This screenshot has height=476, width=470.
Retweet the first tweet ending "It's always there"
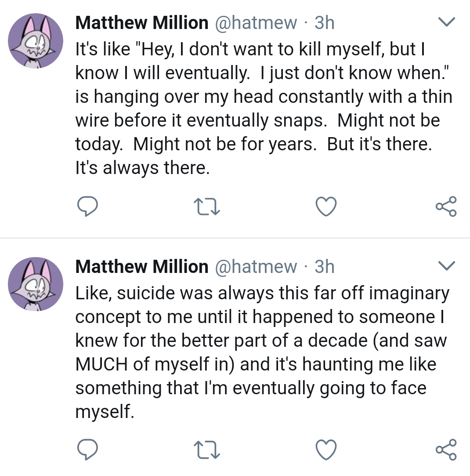[x=206, y=207]
